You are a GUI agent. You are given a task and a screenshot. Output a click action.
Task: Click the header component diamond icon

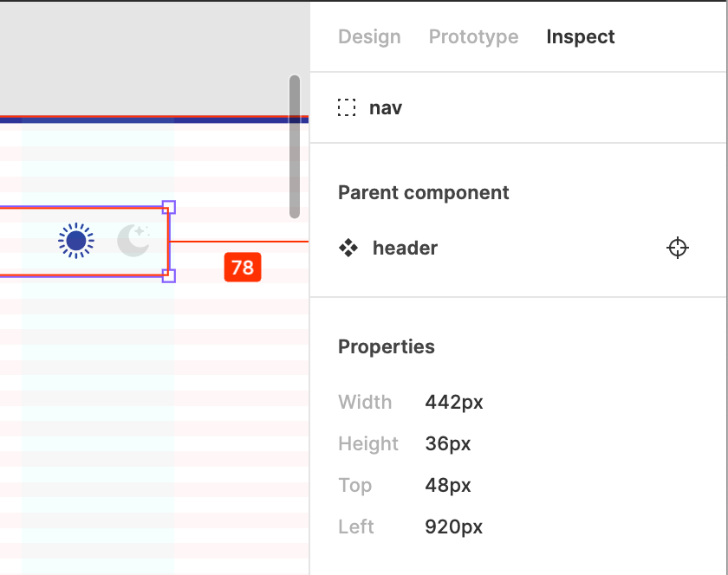click(348, 248)
